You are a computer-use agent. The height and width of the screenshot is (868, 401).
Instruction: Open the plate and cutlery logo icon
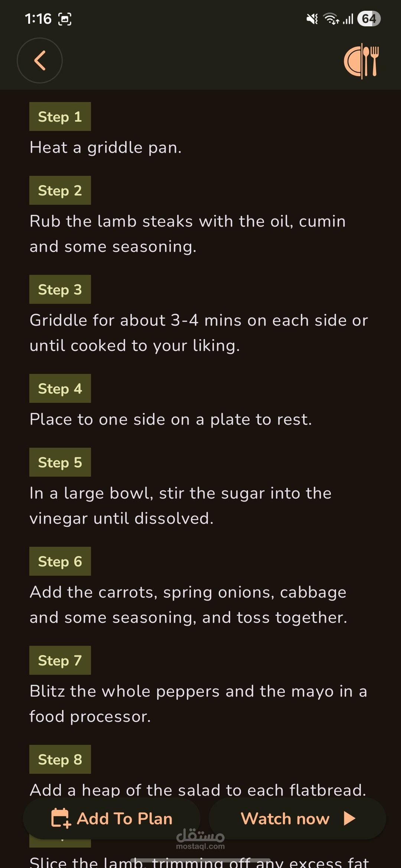361,61
